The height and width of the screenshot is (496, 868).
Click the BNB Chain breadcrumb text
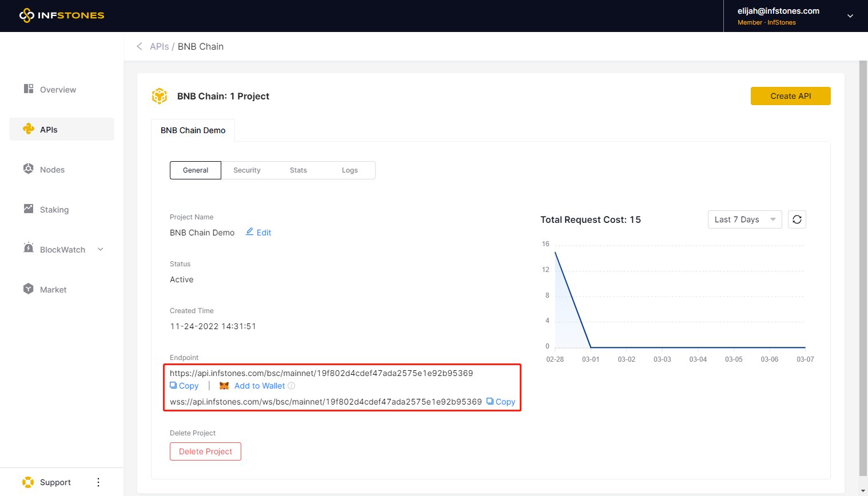coord(201,46)
